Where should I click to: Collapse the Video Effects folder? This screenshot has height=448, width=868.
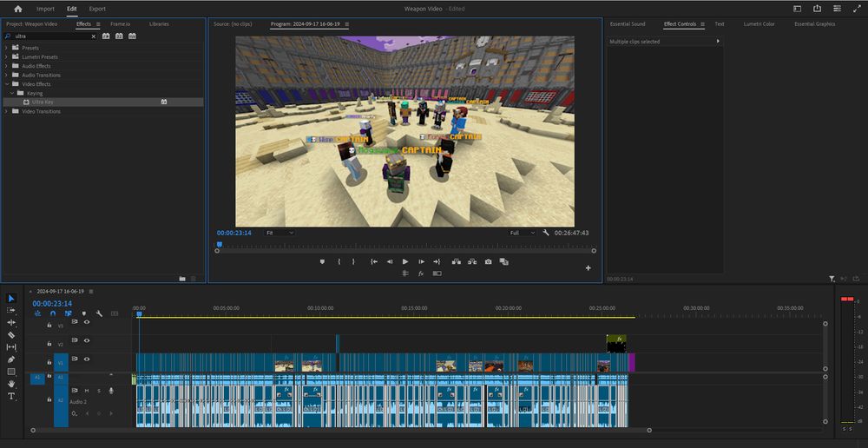pos(7,84)
